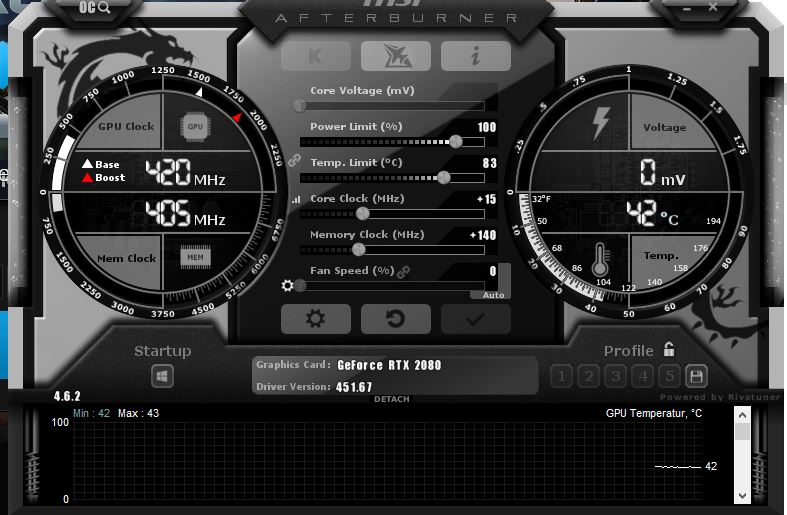Screen dimensions: 787x515
Task: Select profile slot 1
Action: pos(562,376)
